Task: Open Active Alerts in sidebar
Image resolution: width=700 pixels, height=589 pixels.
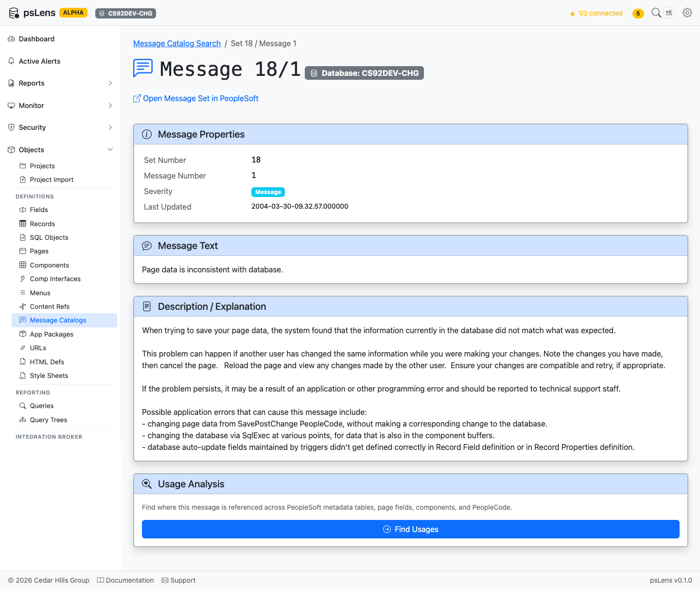Action: [x=60, y=61]
